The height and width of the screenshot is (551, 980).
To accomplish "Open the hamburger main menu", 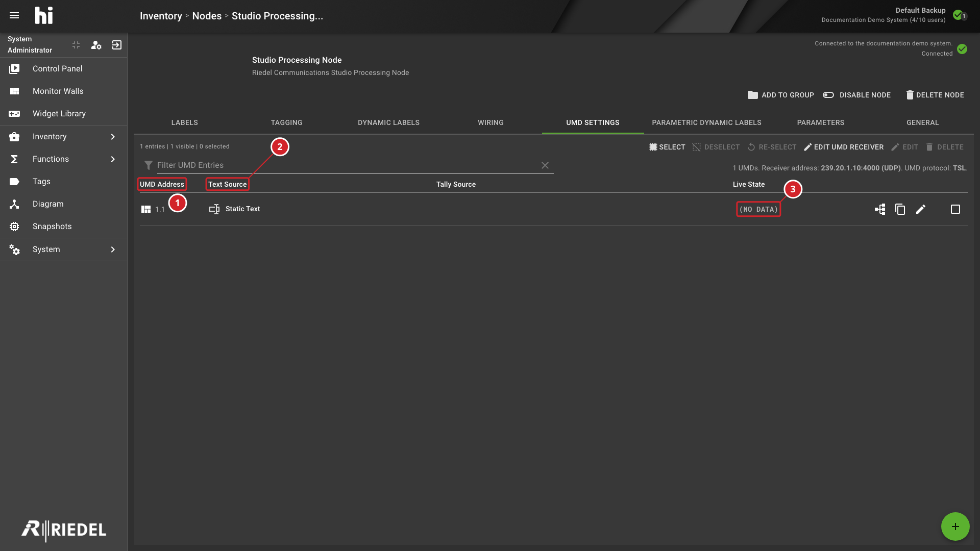I will click(14, 15).
